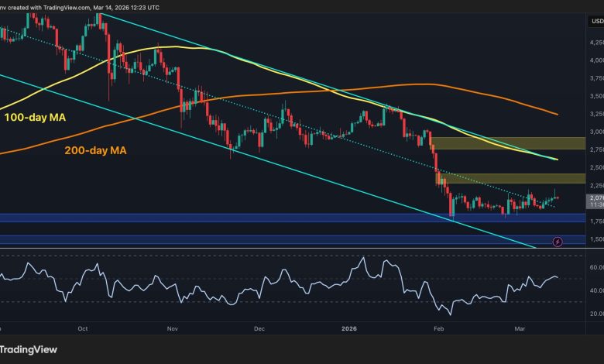Screen dimensions: 604x364
Task: Select the USD currency label on price axis
Action: pos(596,21)
